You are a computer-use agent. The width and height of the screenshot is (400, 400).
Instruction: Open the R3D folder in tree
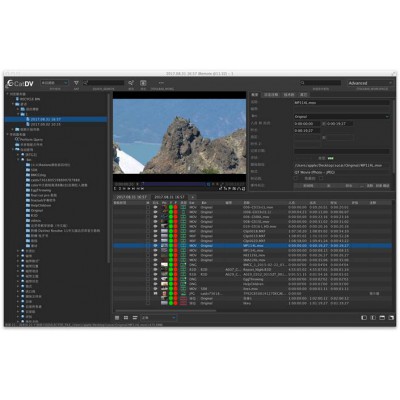coord(34,215)
